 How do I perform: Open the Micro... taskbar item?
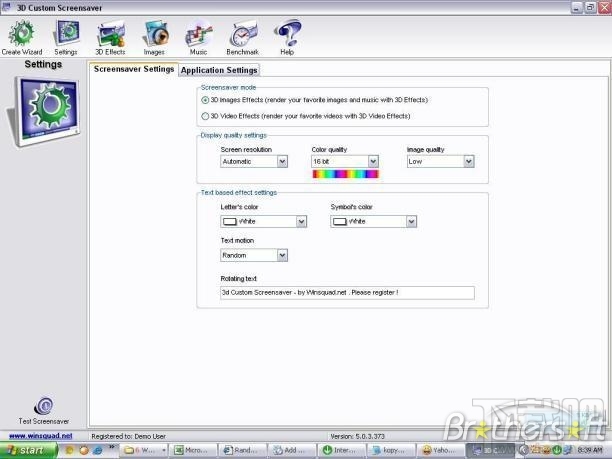[194, 450]
